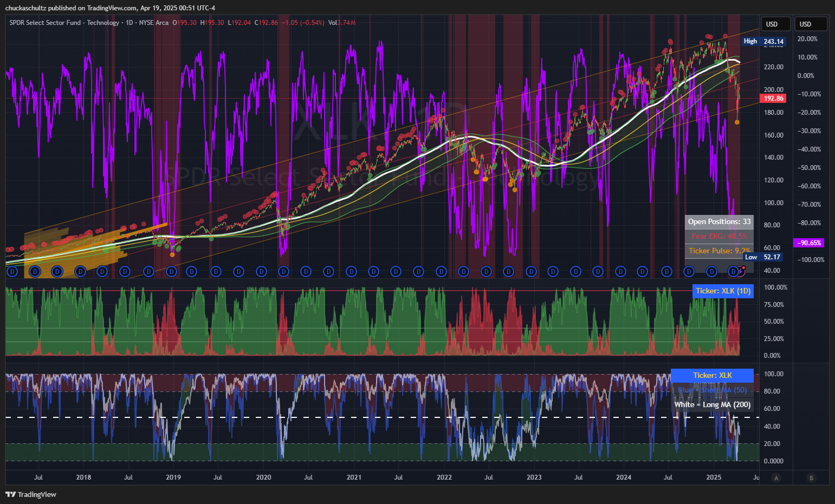
Task: Click the 100.00 price scale label in the main pane
Action: pyautogui.click(x=774, y=203)
